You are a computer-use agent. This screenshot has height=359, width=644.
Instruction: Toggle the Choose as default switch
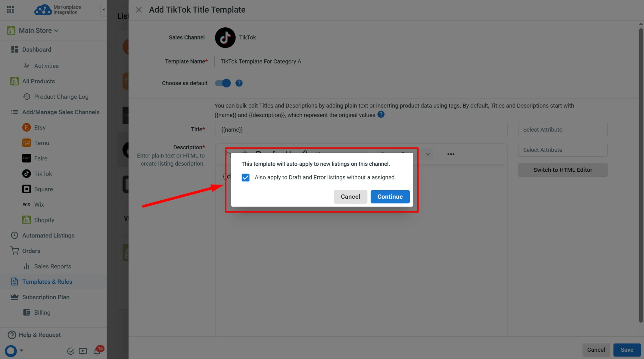tap(223, 83)
